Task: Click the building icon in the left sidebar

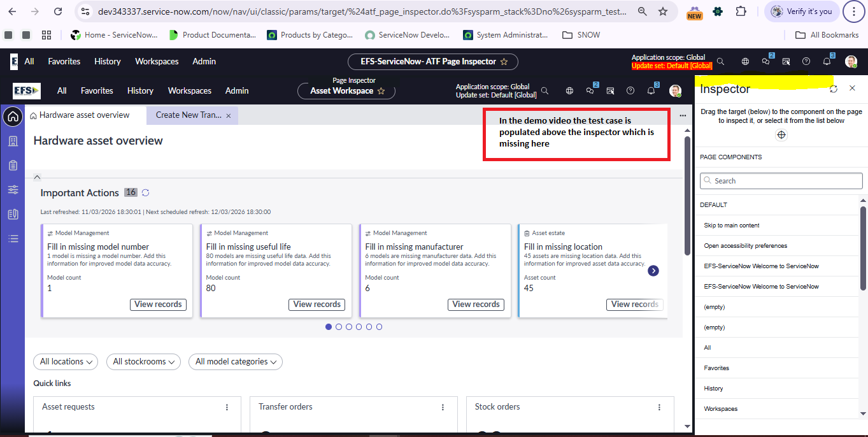Action: 13,141
